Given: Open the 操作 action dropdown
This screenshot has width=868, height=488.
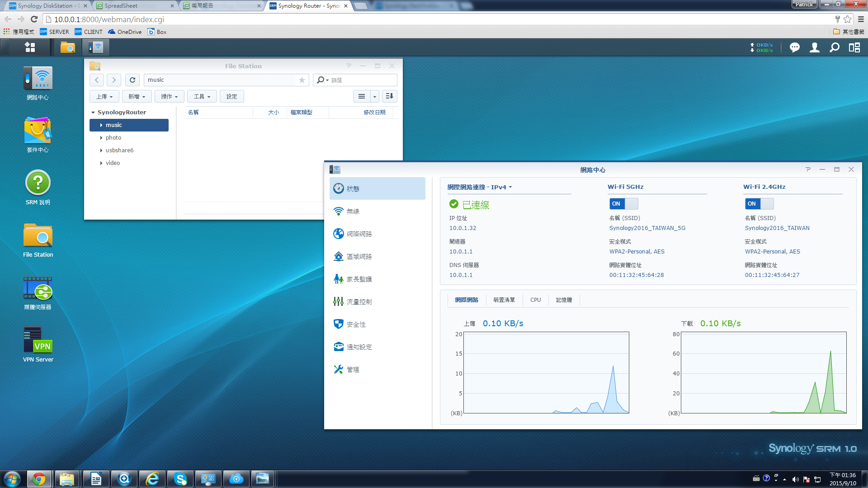Looking at the screenshot, I should (x=169, y=96).
